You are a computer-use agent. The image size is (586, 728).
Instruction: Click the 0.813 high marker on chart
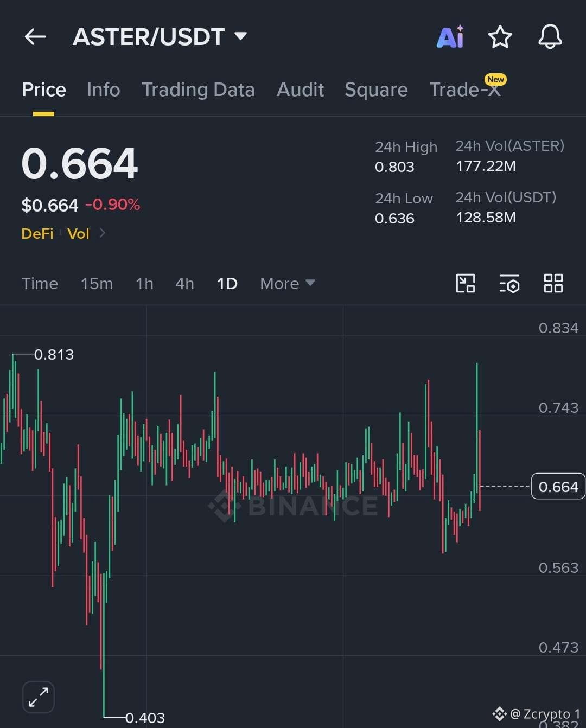[54, 355]
